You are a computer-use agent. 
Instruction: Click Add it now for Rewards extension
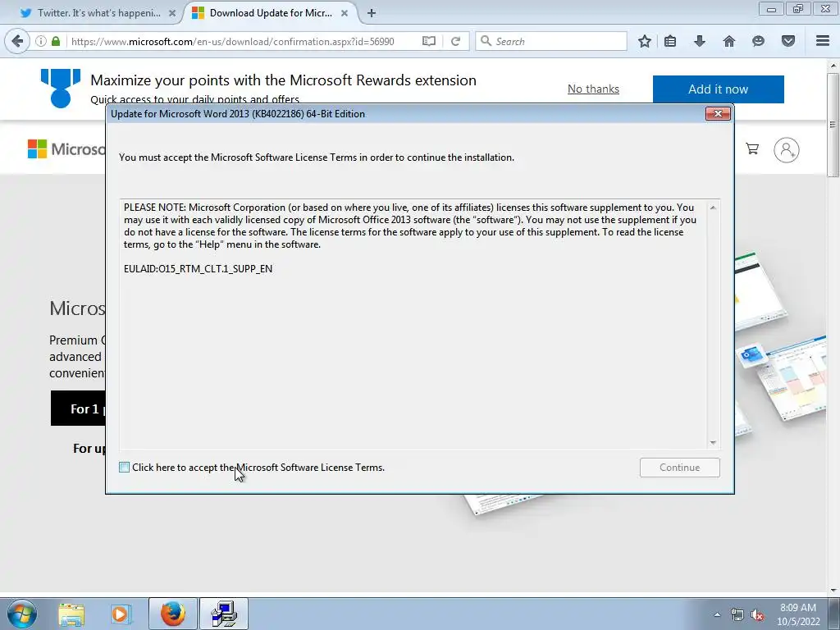tap(718, 89)
